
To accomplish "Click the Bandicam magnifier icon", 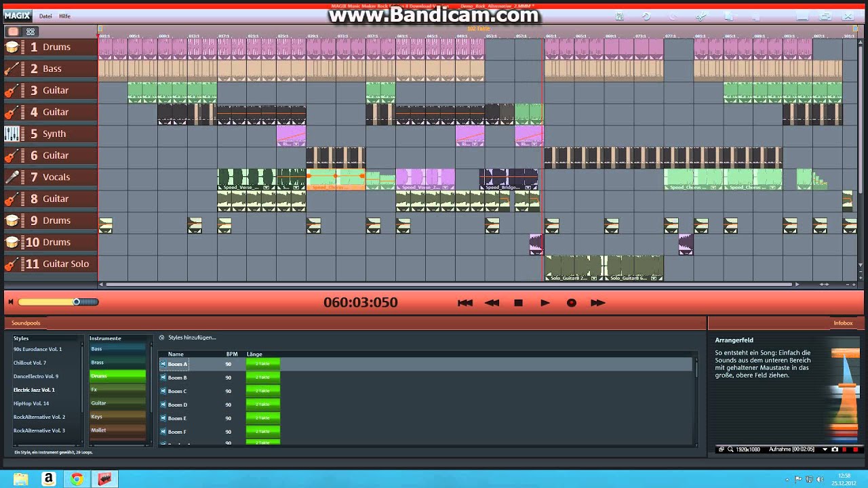I will click(730, 449).
